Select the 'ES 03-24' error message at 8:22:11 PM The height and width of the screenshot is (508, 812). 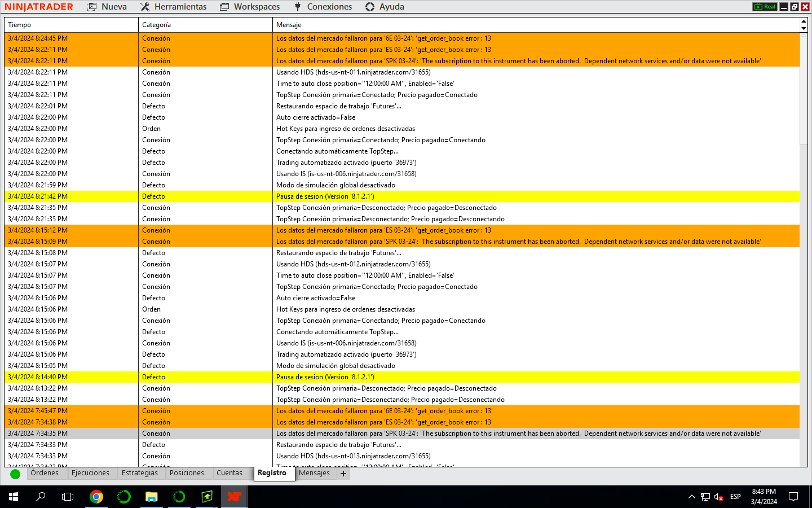pos(536,50)
